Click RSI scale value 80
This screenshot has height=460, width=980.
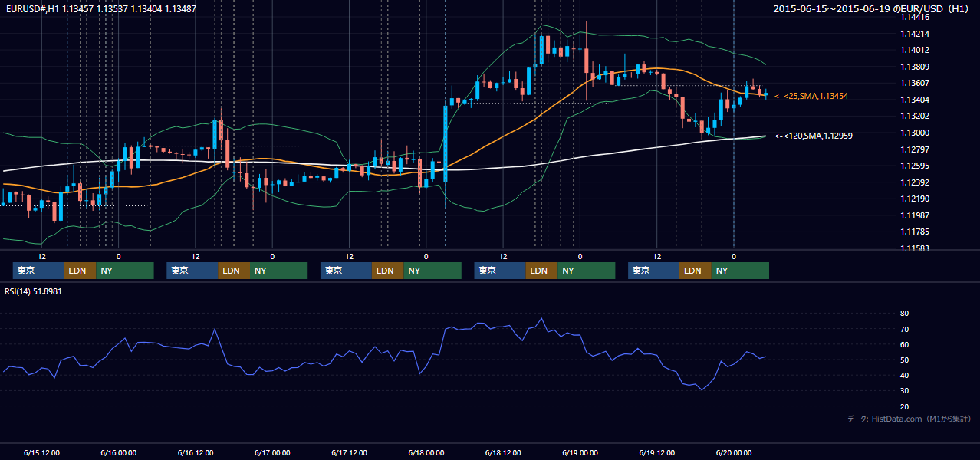[x=904, y=314]
